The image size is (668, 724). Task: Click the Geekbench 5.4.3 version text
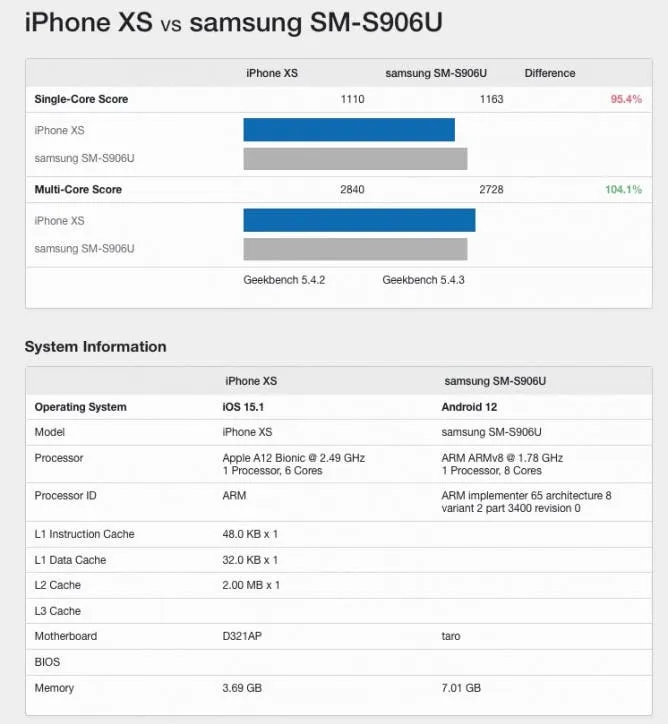(423, 280)
